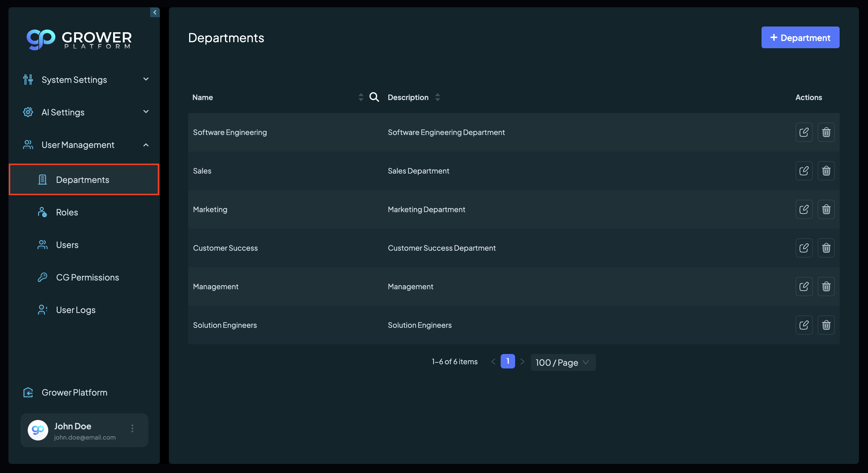The image size is (868, 473).
Task: Open the John Doe options menu dots
Action: 132,428
